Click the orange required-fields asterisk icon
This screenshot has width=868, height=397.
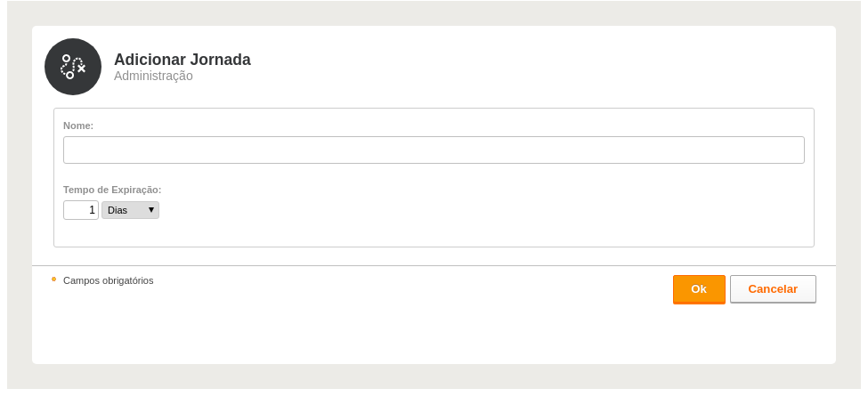53,280
